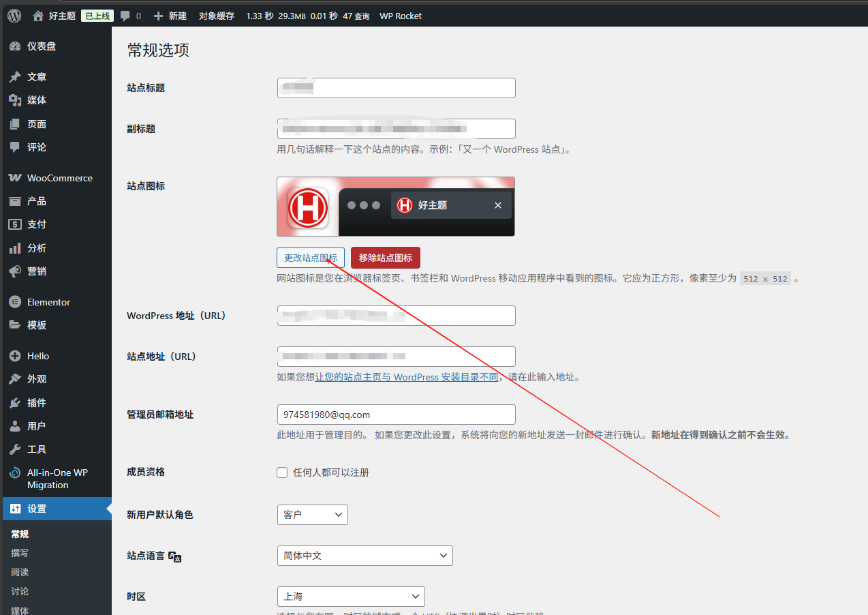This screenshot has height=615, width=868.
Task: Click the 分析 bar chart icon
Action: click(x=15, y=248)
